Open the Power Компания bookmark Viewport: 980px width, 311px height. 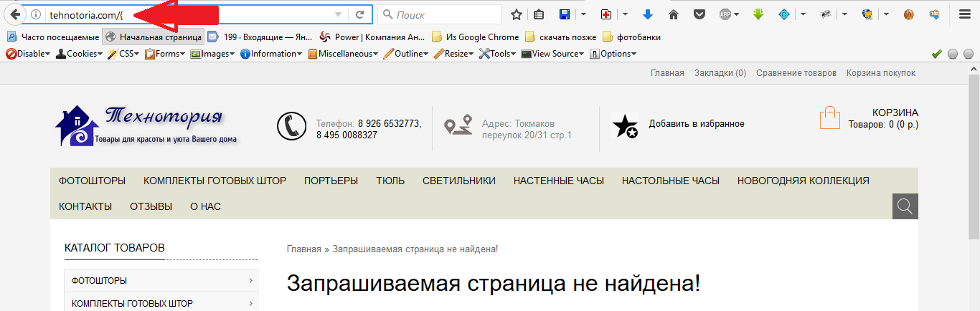(373, 37)
